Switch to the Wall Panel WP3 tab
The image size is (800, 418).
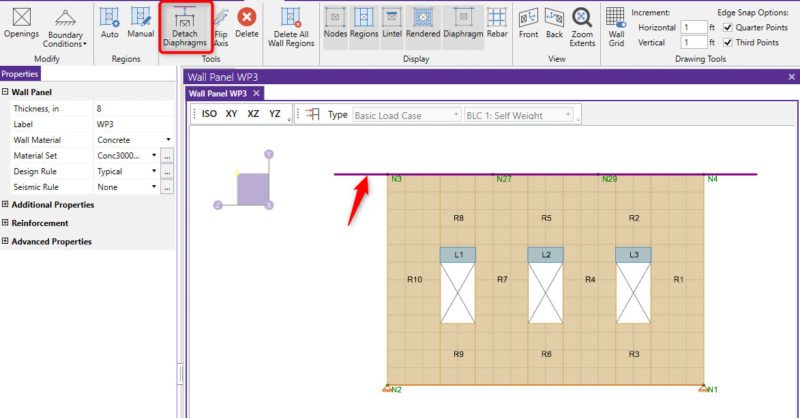[217, 93]
